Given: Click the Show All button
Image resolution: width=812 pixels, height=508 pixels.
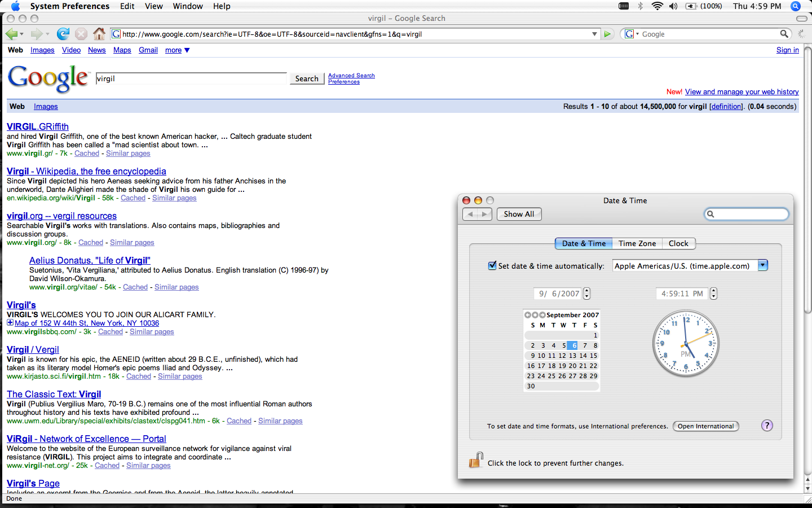Looking at the screenshot, I should click(x=519, y=214).
